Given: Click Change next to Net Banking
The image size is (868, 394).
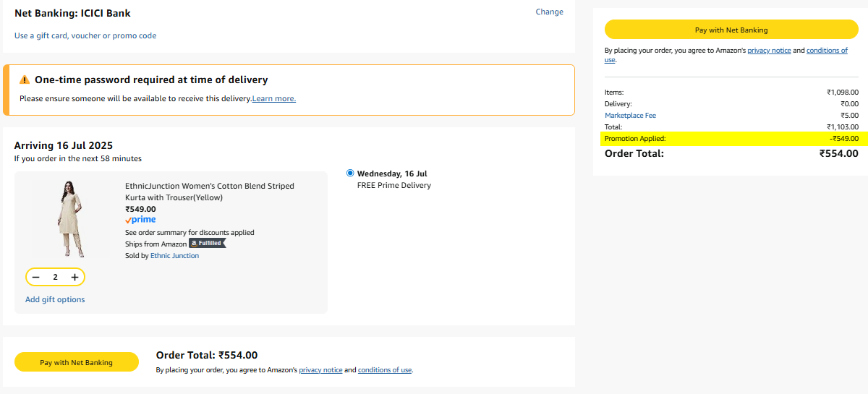Looking at the screenshot, I should point(549,12).
